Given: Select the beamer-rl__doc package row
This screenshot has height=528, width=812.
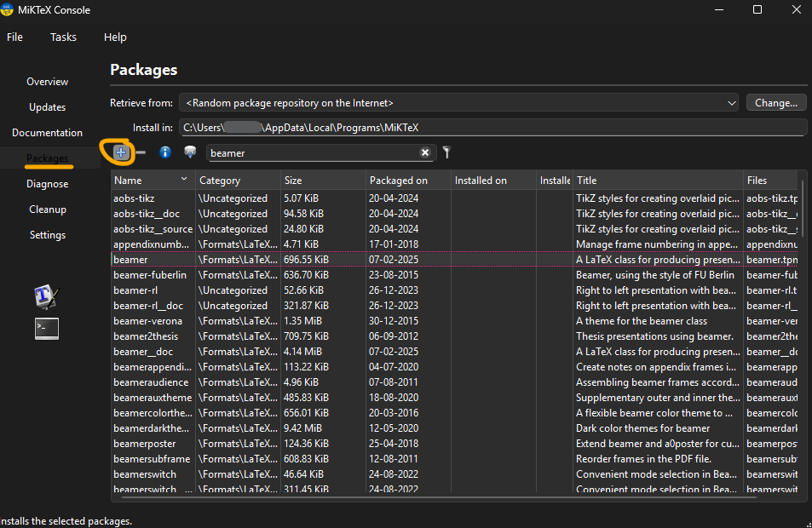Looking at the screenshot, I should coord(455,306).
